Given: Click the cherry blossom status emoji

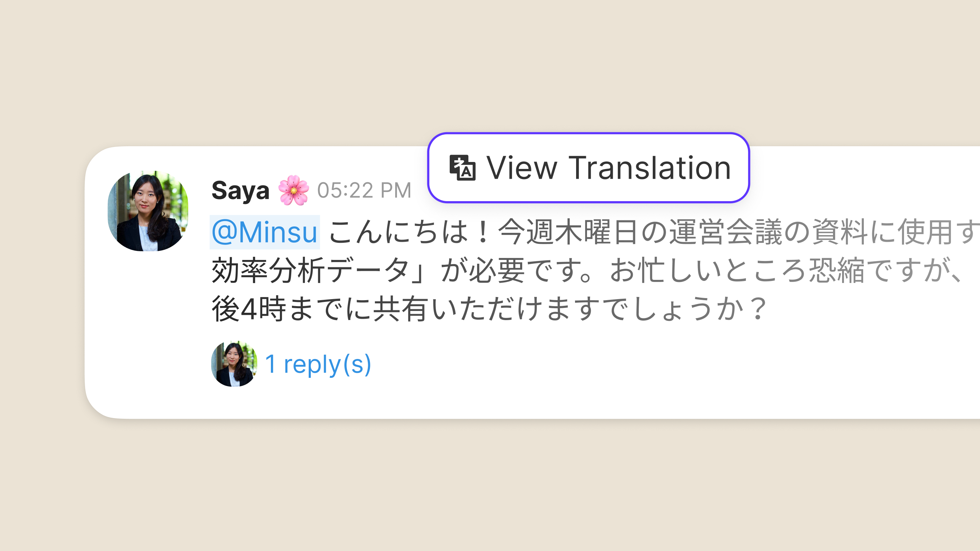Looking at the screenshot, I should coord(293,190).
